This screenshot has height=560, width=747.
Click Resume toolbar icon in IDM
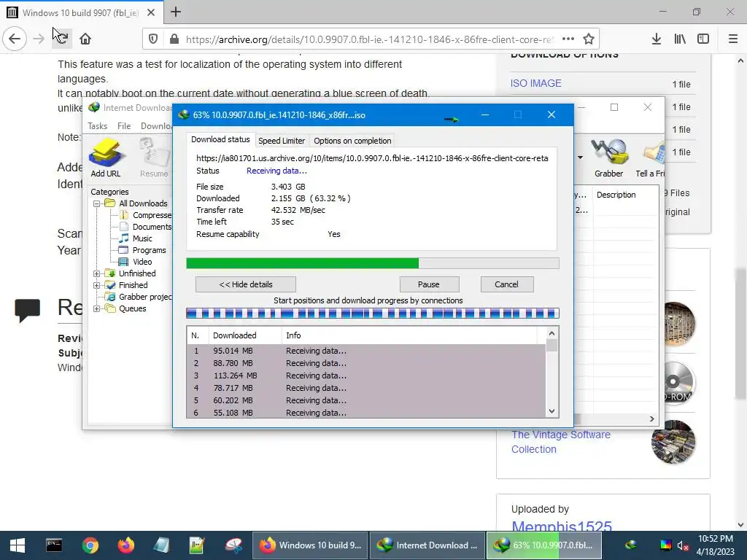point(154,158)
